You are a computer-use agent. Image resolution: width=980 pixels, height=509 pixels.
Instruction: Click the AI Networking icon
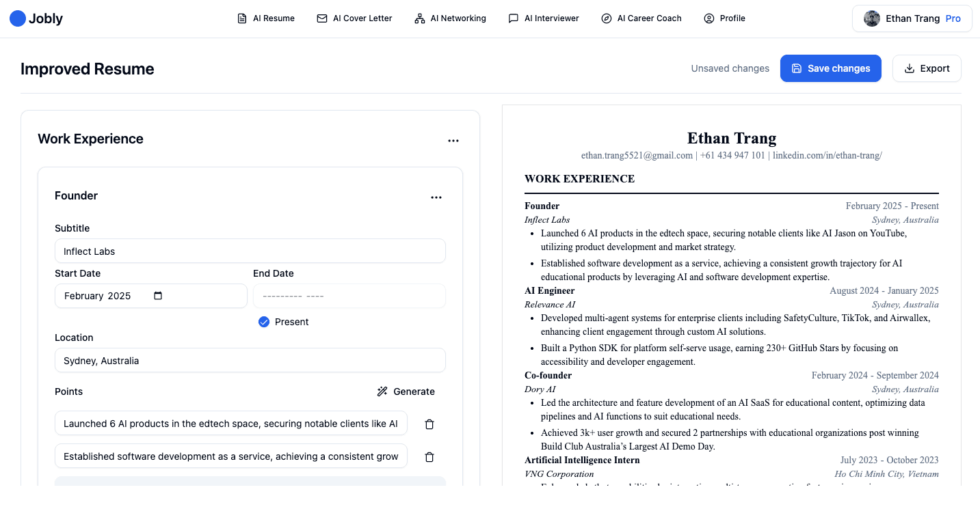[x=419, y=18]
